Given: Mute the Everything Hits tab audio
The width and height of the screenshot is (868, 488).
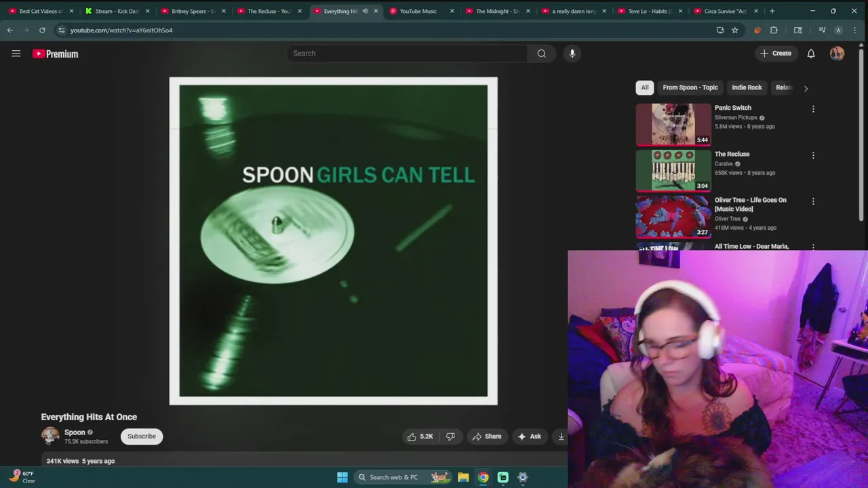Looking at the screenshot, I should 365,11.
